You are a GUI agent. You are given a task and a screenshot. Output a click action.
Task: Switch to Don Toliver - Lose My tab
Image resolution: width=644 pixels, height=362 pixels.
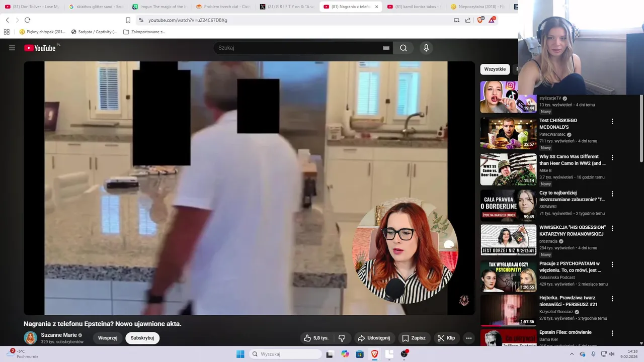(x=32, y=7)
